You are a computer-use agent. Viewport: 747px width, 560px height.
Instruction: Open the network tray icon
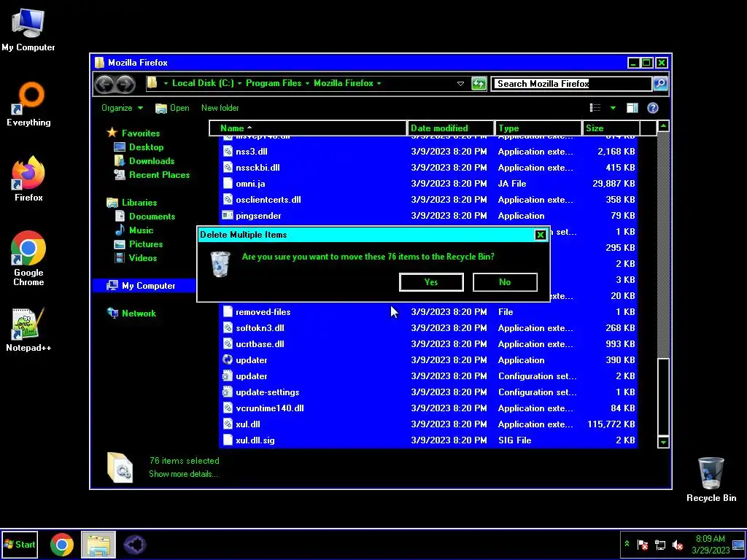coord(660,545)
